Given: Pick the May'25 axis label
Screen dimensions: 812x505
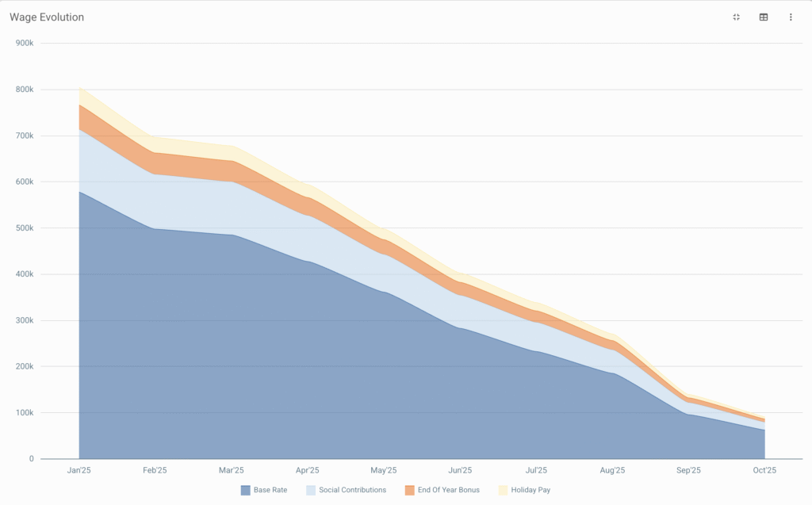Looking at the screenshot, I should pyautogui.click(x=384, y=470).
